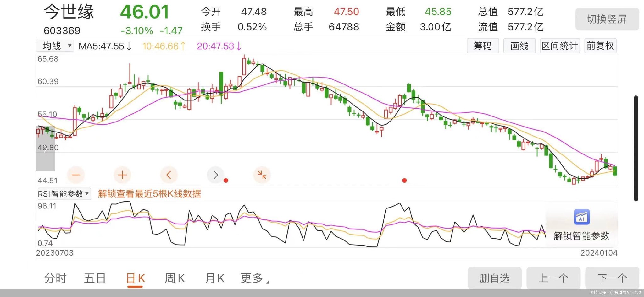
Task: Click the 解锁智能参数 label
Action: tap(581, 235)
